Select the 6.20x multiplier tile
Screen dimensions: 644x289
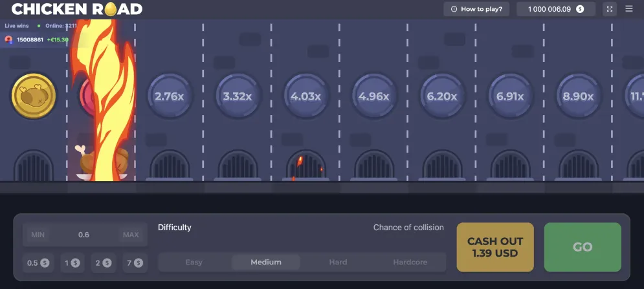442,96
